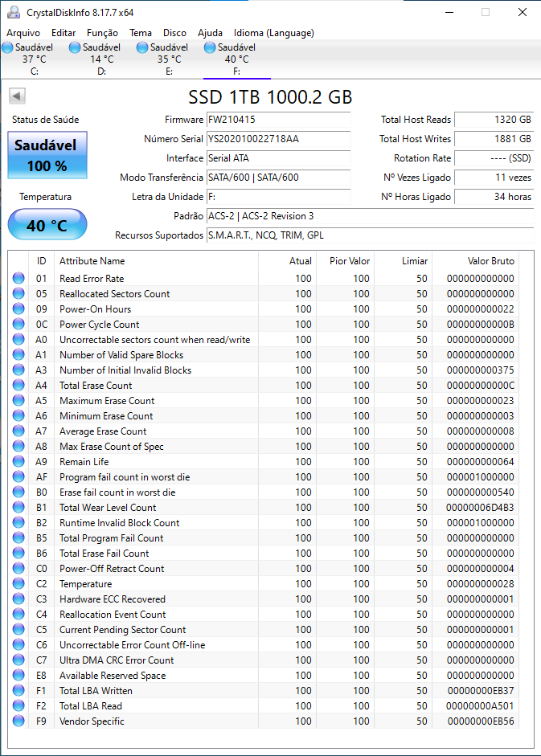Open the Função menu
The height and width of the screenshot is (756, 541).
point(102,33)
